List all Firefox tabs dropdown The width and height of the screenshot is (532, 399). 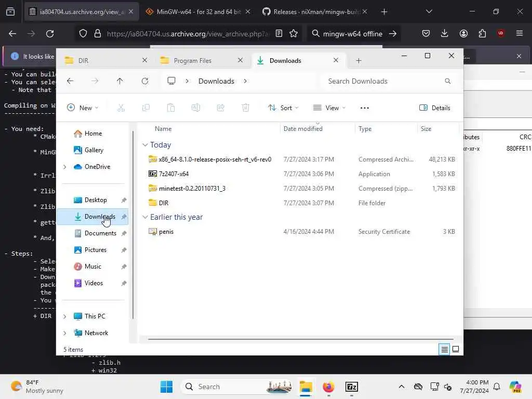(429, 11)
